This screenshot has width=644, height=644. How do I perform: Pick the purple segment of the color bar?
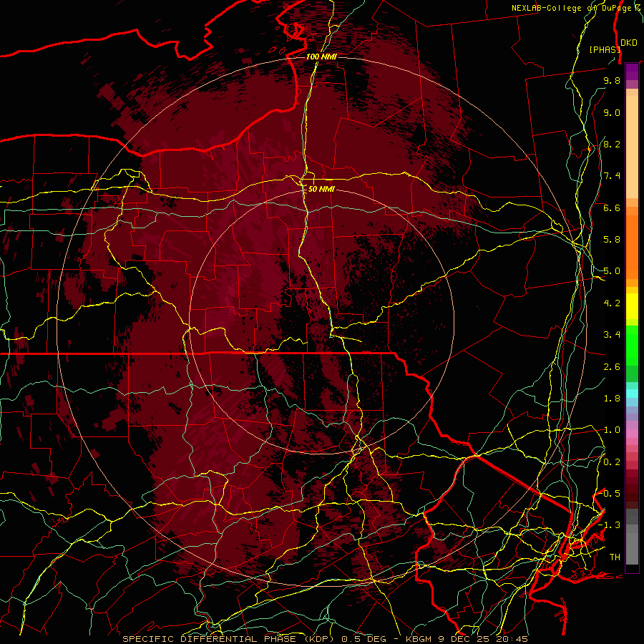(x=632, y=72)
